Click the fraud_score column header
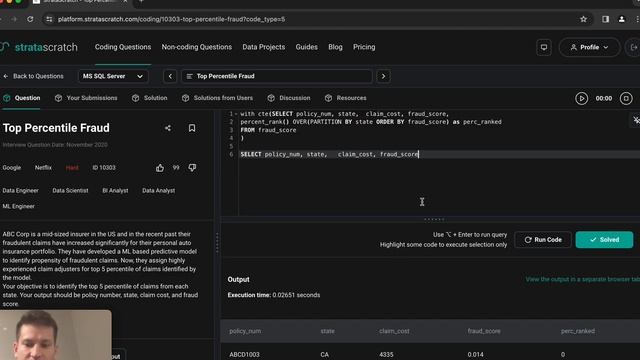The width and height of the screenshot is (640, 360). tap(484, 331)
